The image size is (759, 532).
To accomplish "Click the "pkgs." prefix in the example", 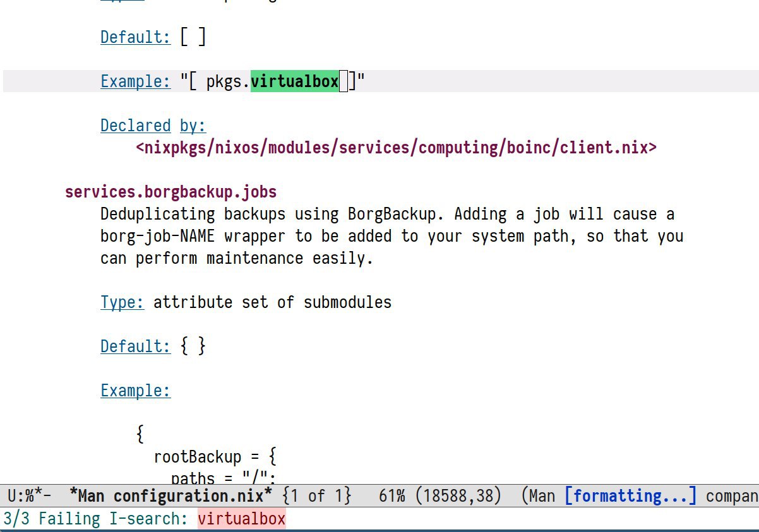I will pos(228,81).
